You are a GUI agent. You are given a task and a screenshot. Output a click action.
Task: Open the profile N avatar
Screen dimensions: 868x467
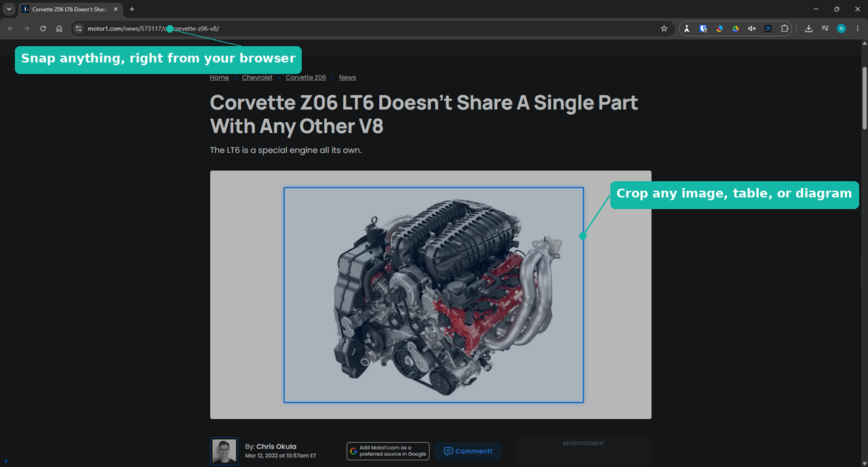click(842, 29)
